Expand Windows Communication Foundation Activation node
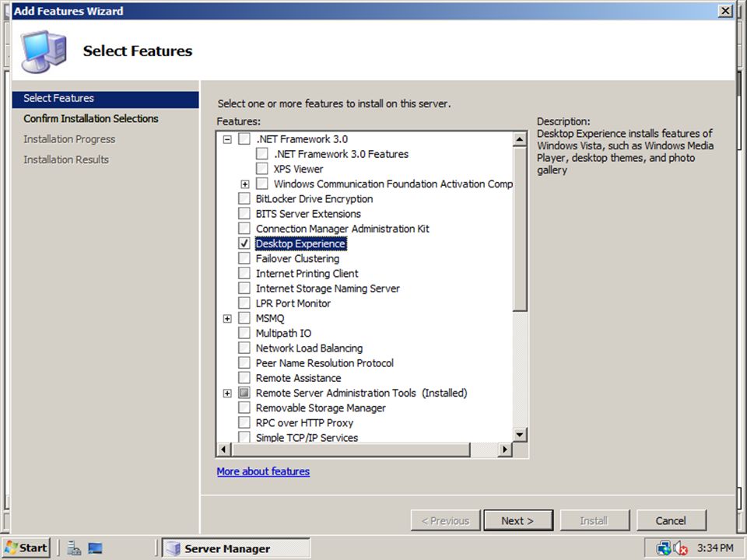Screen dimensions: 747x560 click(245, 184)
